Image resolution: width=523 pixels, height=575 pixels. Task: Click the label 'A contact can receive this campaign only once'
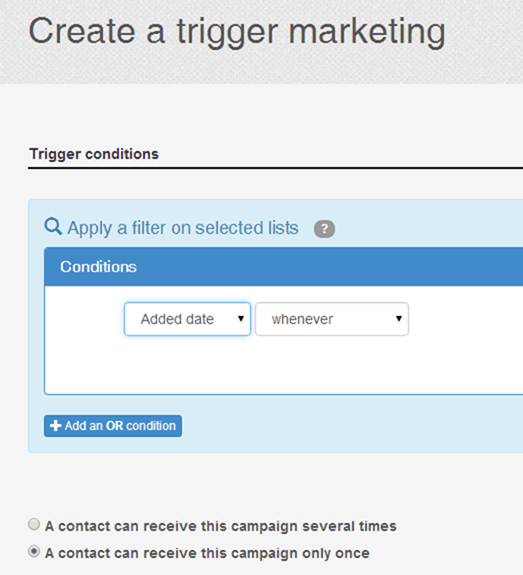(207, 553)
